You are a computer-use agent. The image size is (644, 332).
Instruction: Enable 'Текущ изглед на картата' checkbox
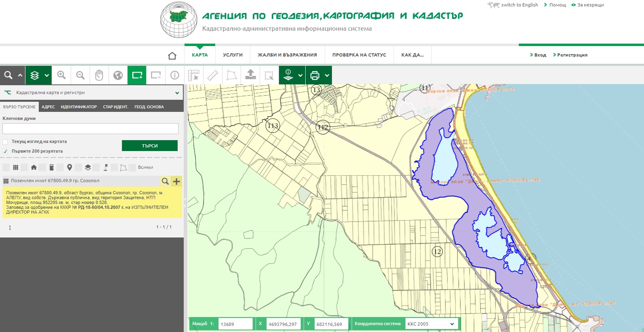pos(5,142)
